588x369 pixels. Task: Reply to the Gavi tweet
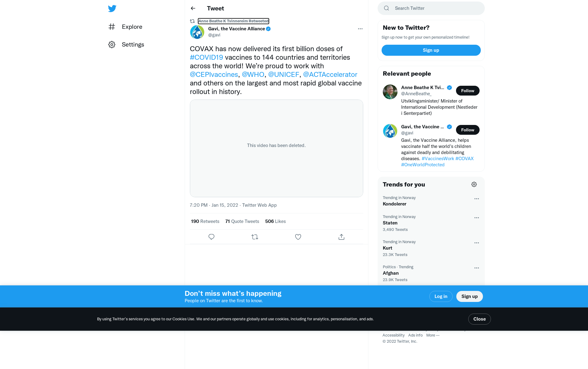(x=211, y=237)
